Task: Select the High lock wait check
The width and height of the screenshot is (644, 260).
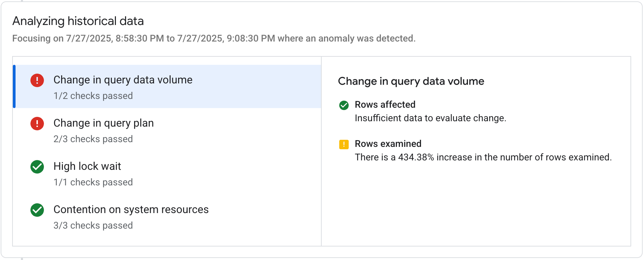Action: coord(87,166)
